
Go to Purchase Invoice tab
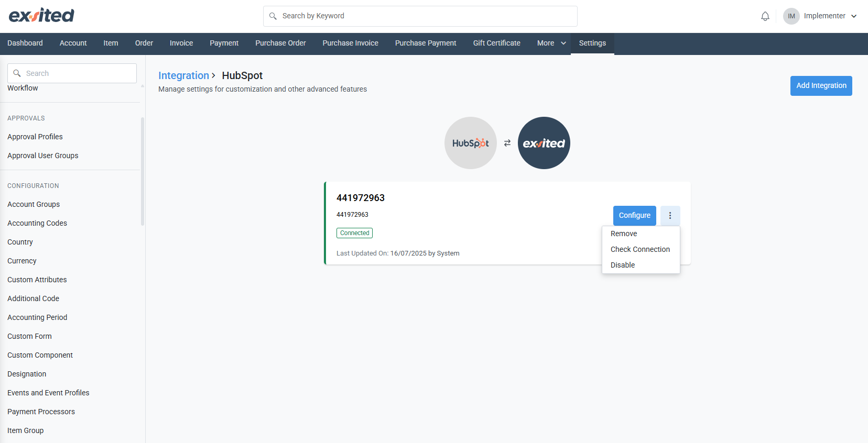click(351, 43)
